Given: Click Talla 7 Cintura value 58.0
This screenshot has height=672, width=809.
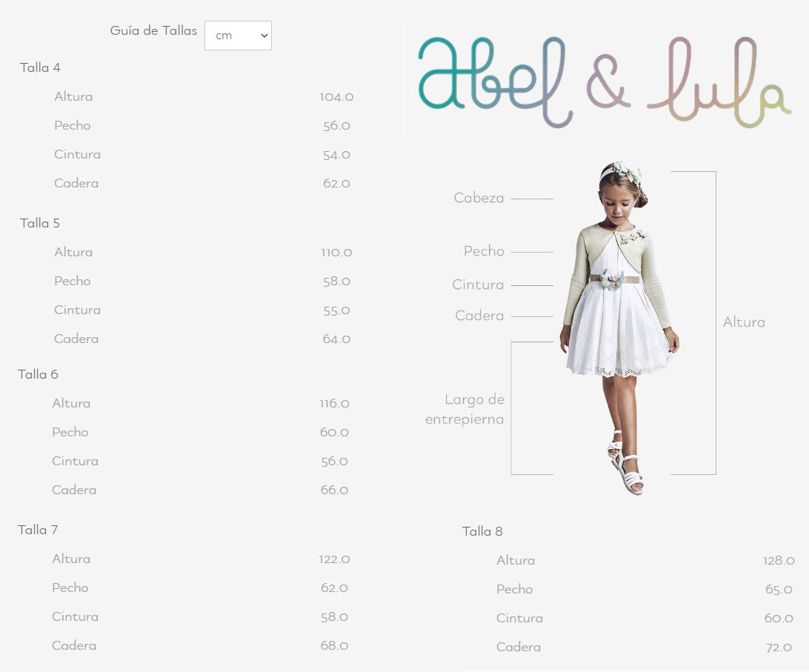Looking at the screenshot, I should [x=334, y=617].
